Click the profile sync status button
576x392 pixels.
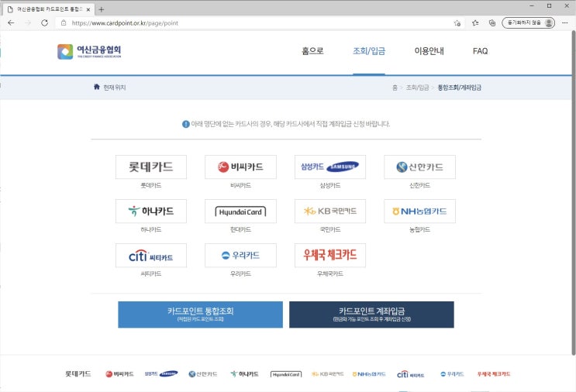[x=528, y=22]
